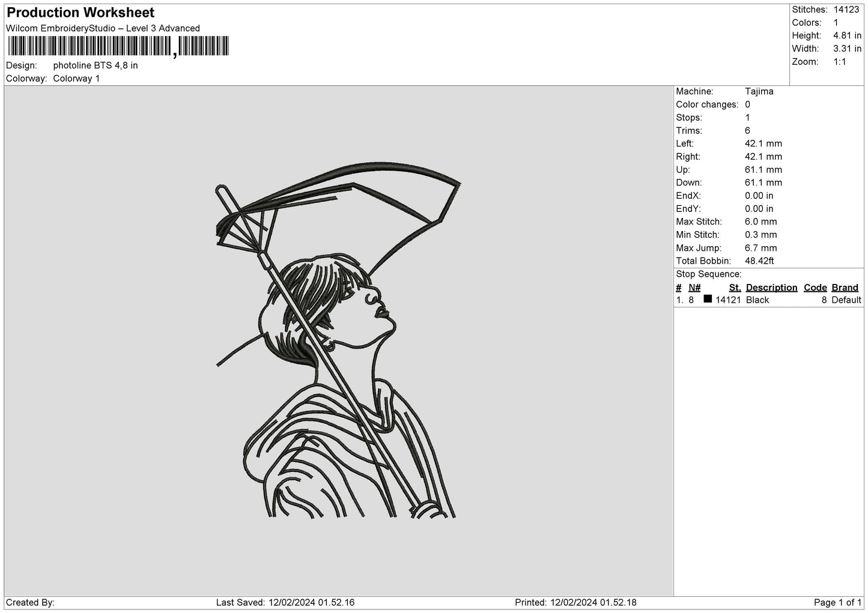868x613 pixels.
Task: Click the Machine value Tajima
Action: (759, 91)
